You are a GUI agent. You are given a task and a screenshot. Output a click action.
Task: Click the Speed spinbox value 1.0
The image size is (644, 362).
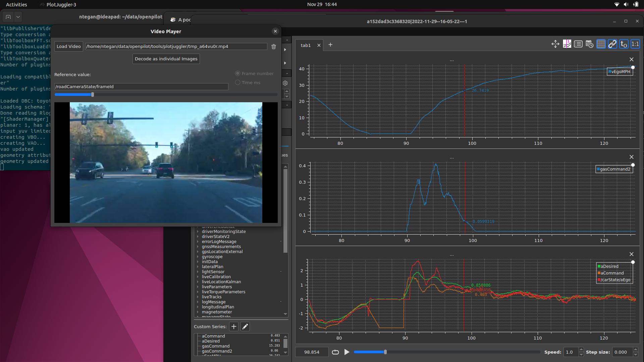[571, 352]
